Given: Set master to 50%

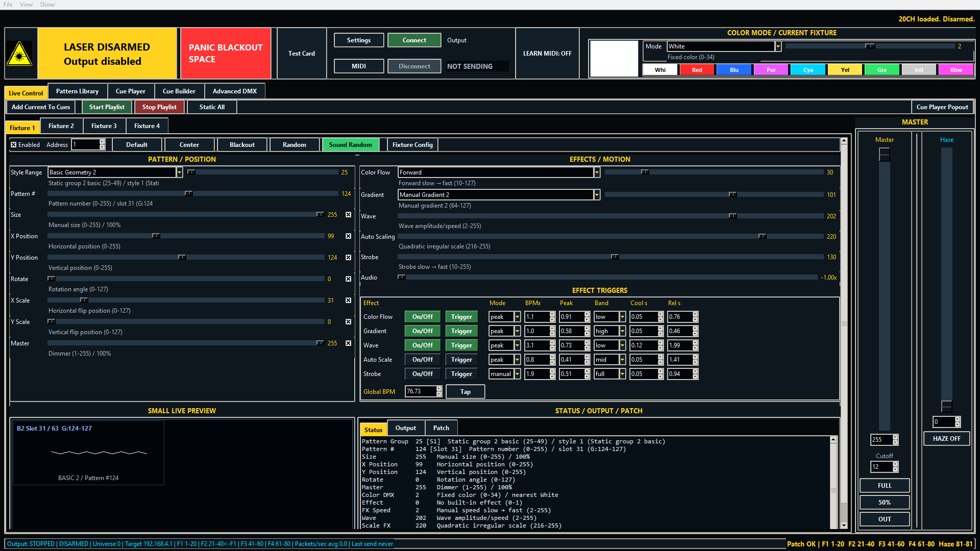Looking at the screenshot, I should click(x=885, y=503).
